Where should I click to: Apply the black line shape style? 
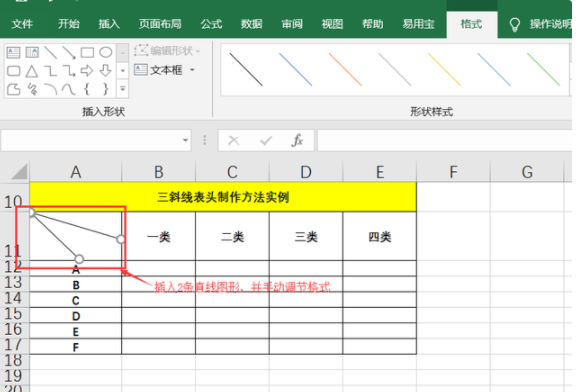tap(246, 69)
